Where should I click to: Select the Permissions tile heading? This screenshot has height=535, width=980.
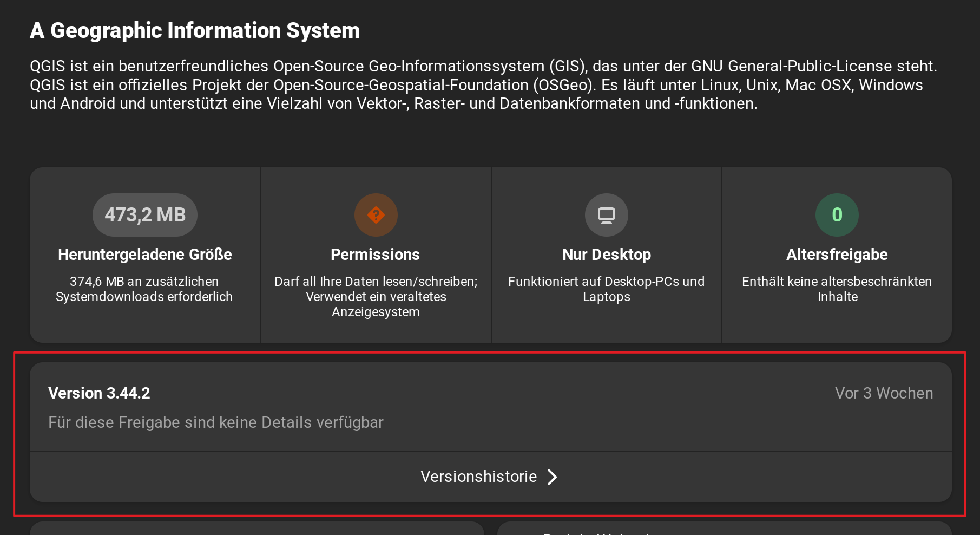[x=375, y=255]
